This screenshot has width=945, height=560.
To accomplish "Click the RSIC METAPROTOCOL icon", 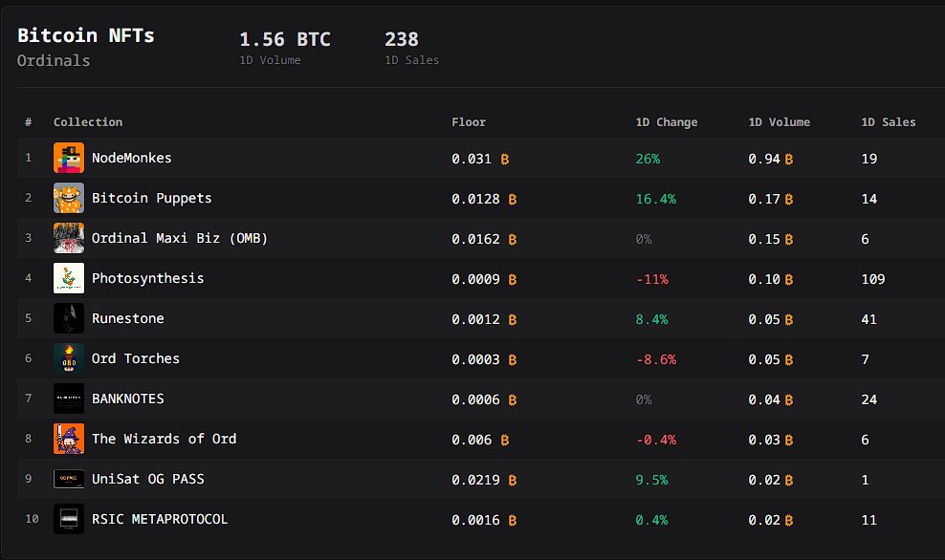I will (69, 519).
